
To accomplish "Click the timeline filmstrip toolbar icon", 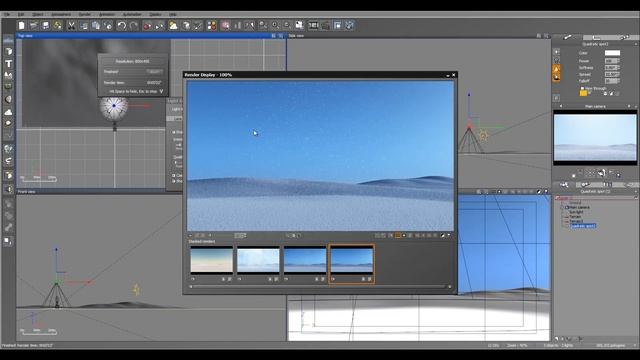I will 313,26.
